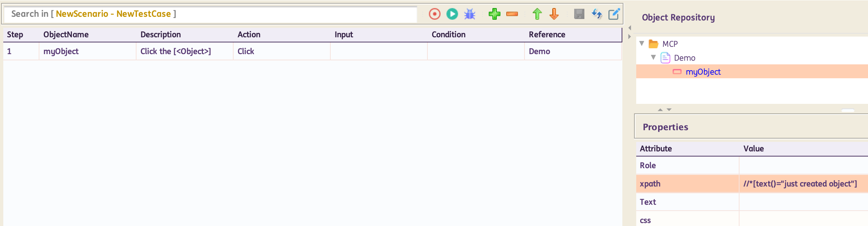The image size is (868, 226).
Task: Run the test case with Play icon
Action: pyautogui.click(x=452, y=14)
